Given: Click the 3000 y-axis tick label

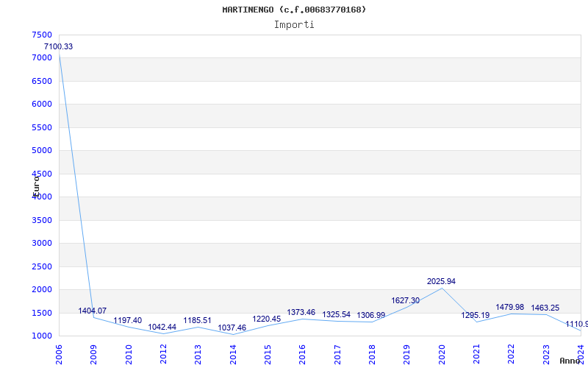Looking at the screenshot, I should point(42,244).
